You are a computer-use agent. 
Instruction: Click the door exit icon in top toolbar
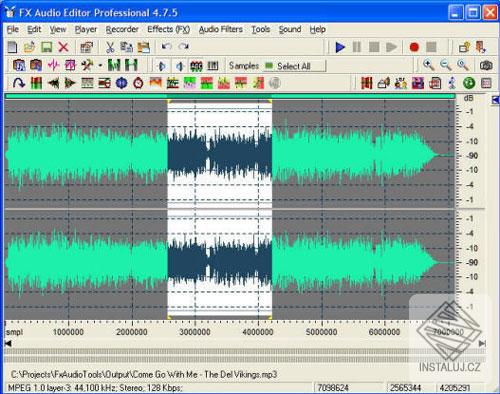[x=481, y=47]
